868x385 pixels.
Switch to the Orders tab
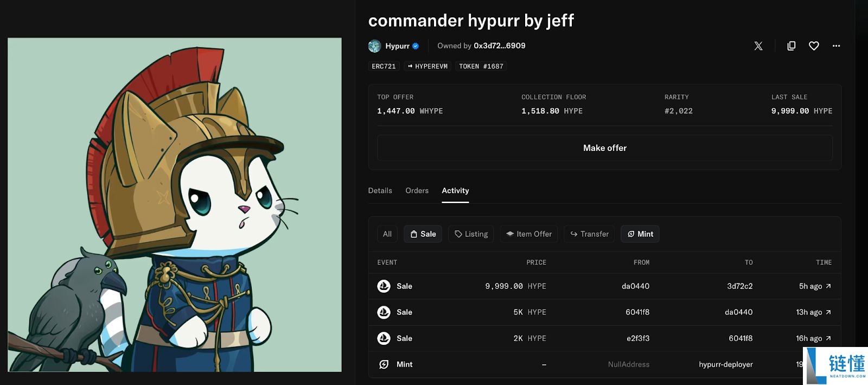[417, 191]
